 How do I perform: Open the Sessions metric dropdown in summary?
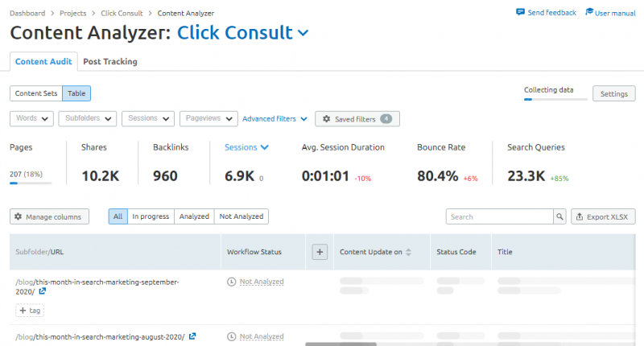click(246, 147)
